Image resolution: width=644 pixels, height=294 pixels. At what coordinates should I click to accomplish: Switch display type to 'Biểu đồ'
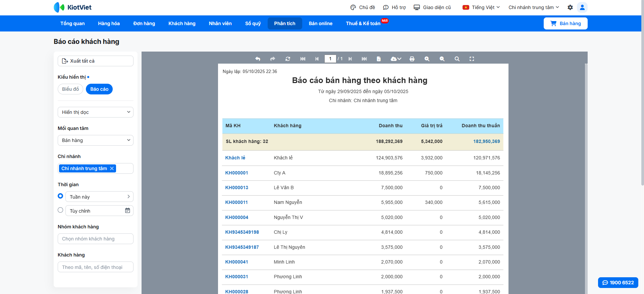pos(70,89)
